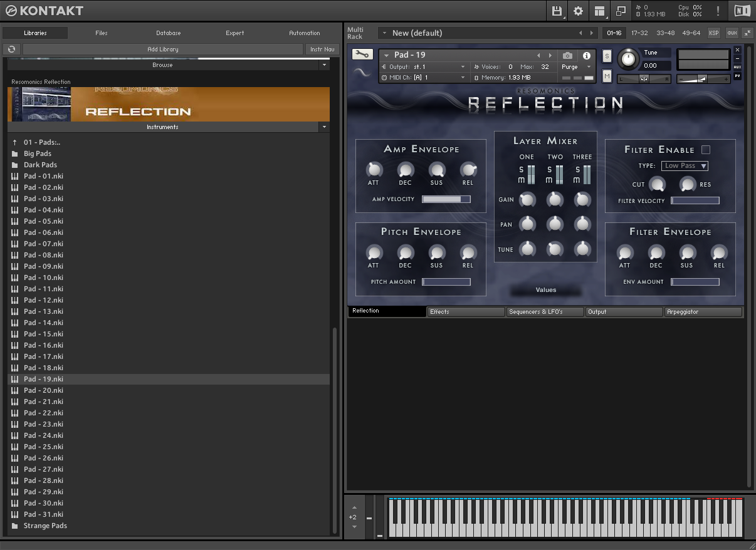756x550 pixels.
Task: Click the instrument volume slider
Action: click(x=704, y=79)
